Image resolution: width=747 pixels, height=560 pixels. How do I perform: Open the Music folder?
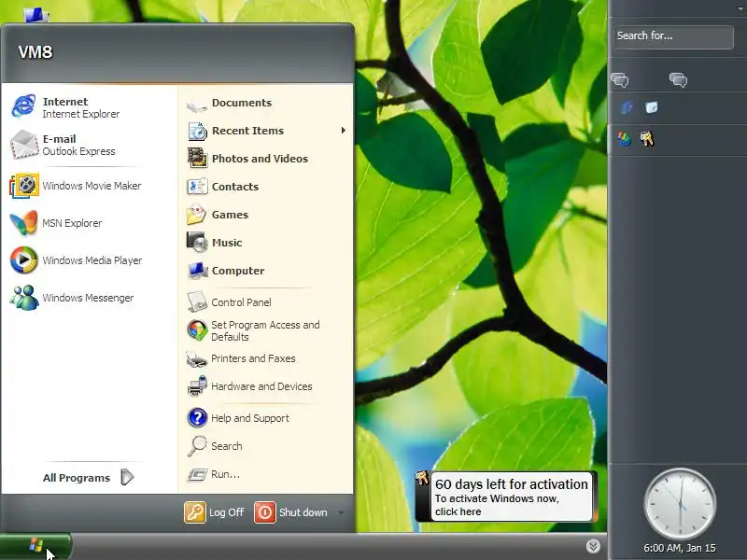click(215, 243)
